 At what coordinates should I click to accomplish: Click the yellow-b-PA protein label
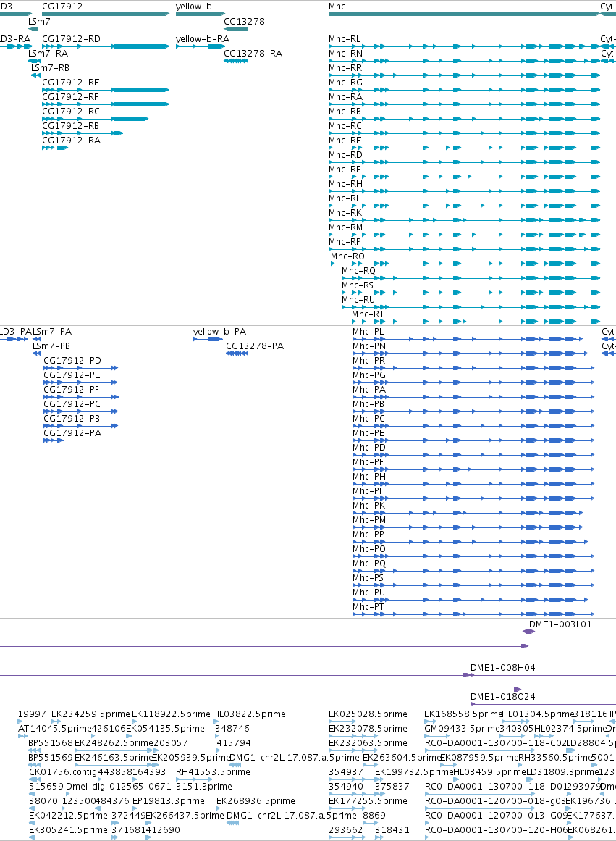tap(220, 332)
